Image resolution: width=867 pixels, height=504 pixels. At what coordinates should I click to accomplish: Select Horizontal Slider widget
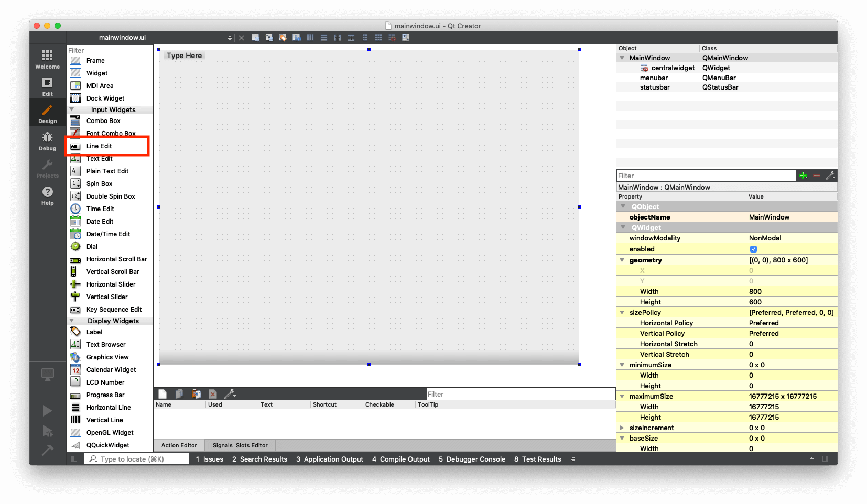pos(110,284)
